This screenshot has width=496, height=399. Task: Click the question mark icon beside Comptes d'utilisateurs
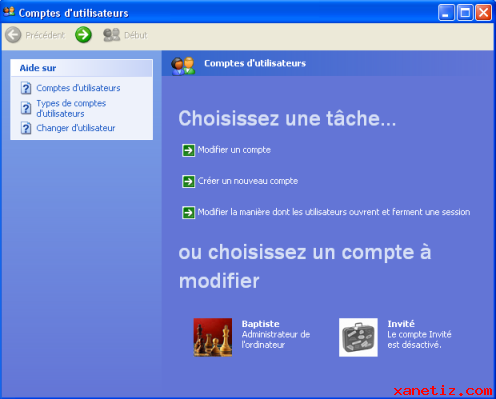pyautogui.click(x=26, y=88)
